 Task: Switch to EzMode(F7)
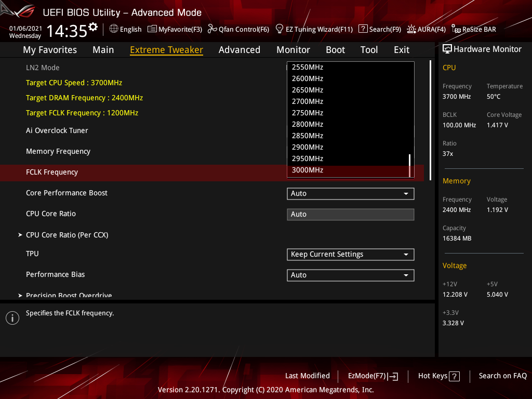click(x=373, y=376)
